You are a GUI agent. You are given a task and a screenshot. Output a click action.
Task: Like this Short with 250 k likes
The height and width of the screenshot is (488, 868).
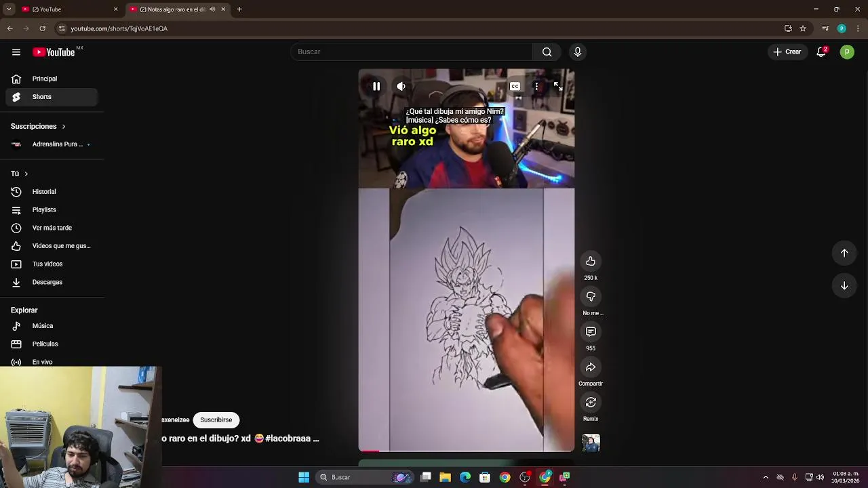pyautogui.click(x=591, y=261)
